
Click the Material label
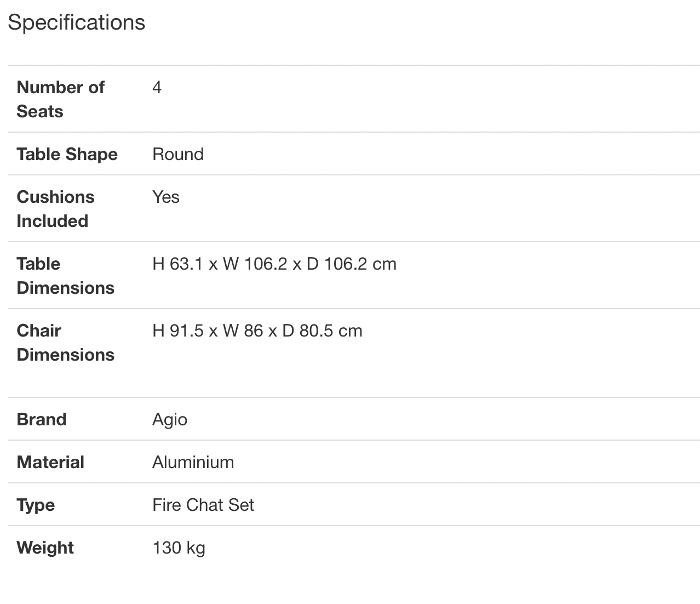(x=50, y=462)
